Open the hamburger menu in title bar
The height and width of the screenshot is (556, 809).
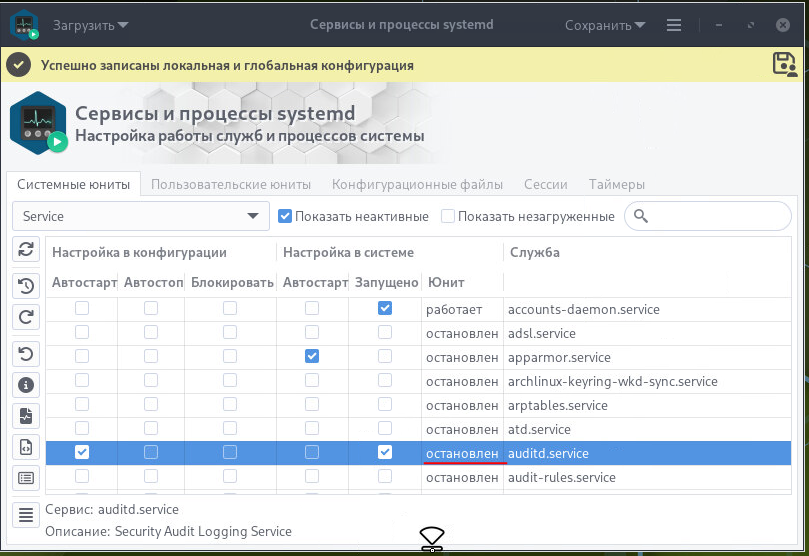coord(674,25)
